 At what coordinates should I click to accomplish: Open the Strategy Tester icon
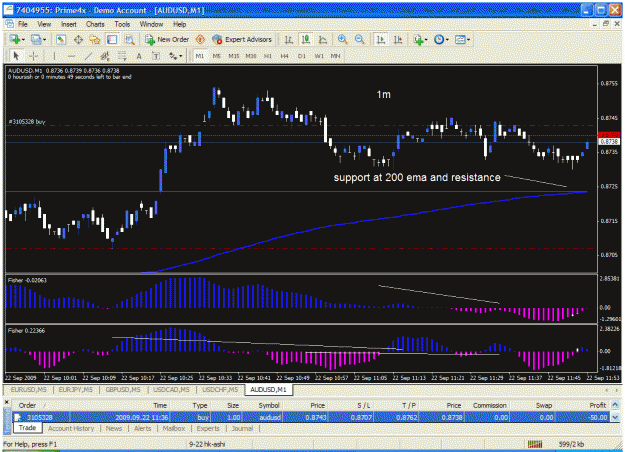[129, 39]
